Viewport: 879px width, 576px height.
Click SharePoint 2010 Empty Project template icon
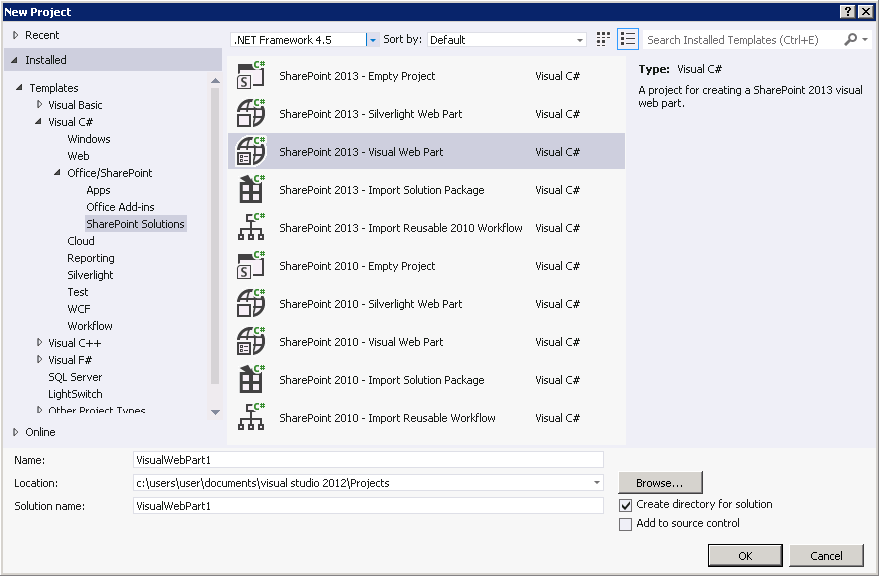pyautogui.click(x=251, y=266)
